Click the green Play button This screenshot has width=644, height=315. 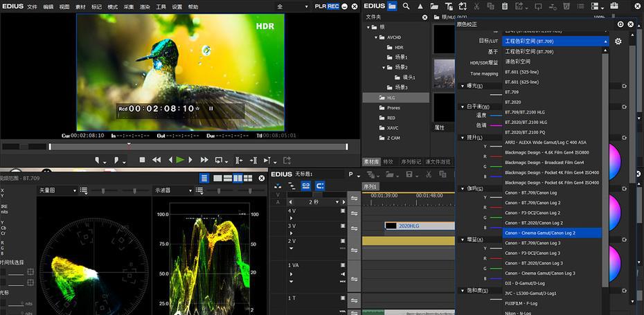pyautogui.click(x=180, y=160)
